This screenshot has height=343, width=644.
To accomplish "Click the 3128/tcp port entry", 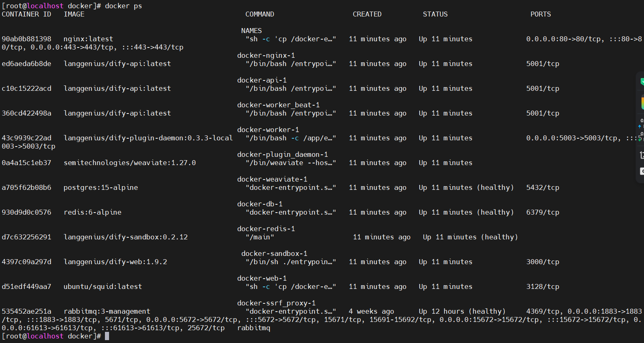I will (543, 286).
